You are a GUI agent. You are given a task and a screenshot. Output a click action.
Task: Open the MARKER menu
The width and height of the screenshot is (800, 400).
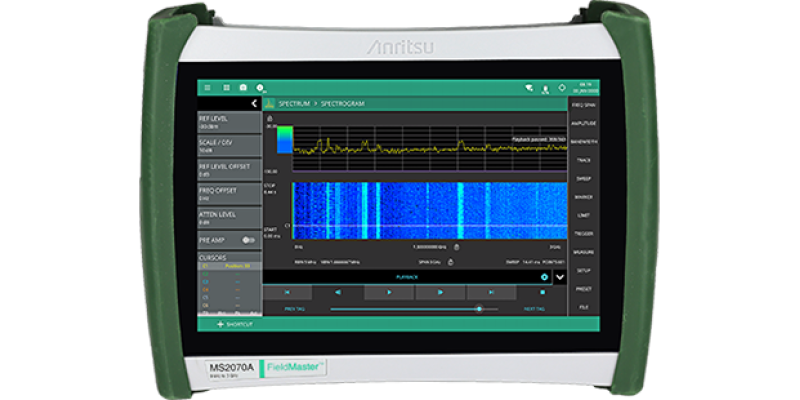coord(583,197)
